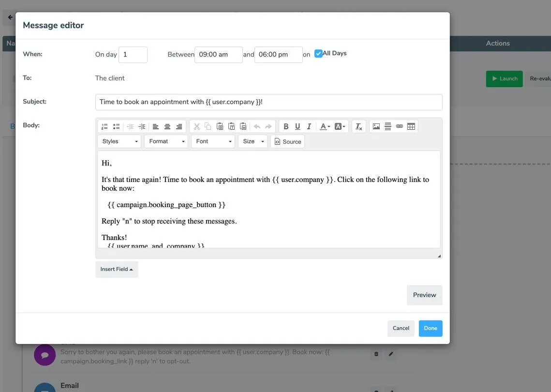Click the Preview button
Screen dimensions: 551x392
tap(424, 295)
